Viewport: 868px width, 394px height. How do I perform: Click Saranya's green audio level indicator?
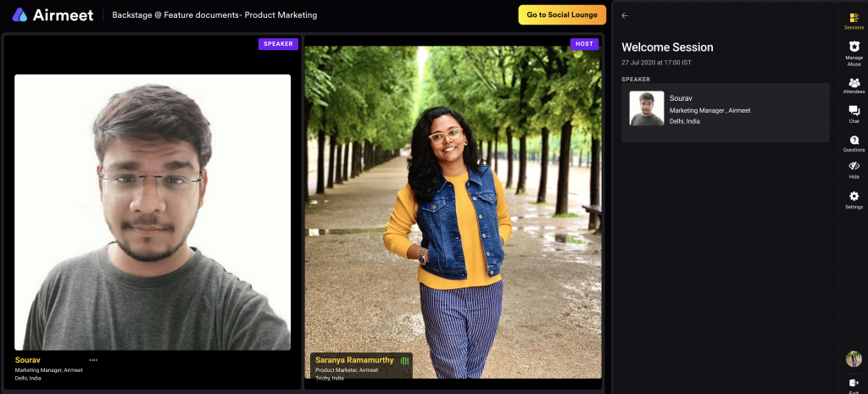tap(404, 360)
